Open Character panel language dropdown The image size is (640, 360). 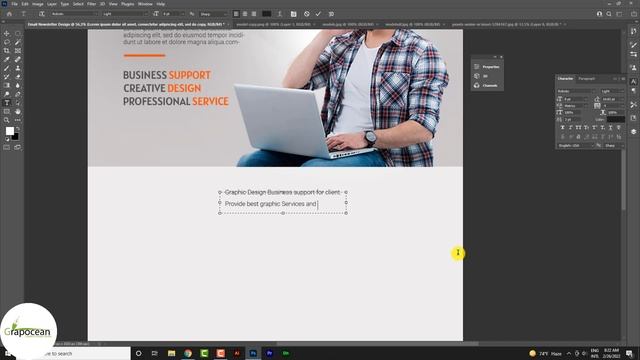point(576,146)
